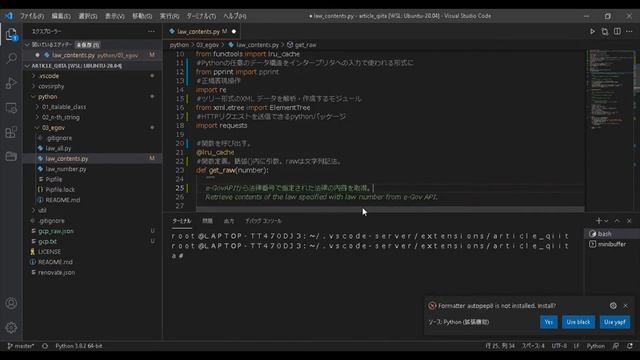Expand the .vscode folder
Screen dimensions: 640x360
click(x=49, y=76)
